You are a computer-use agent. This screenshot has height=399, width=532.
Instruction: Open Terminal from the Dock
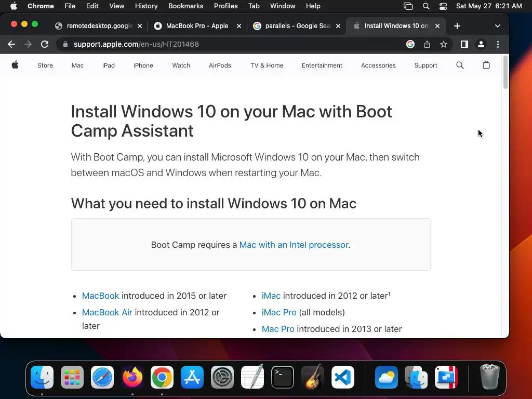(283, 377)
